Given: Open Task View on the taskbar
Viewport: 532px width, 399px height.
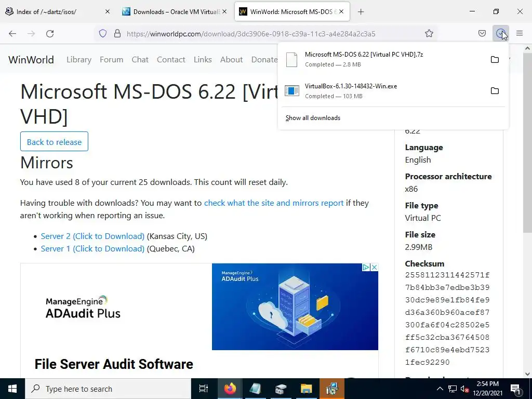Looking at the screenshot, I should tap(203, 389).
